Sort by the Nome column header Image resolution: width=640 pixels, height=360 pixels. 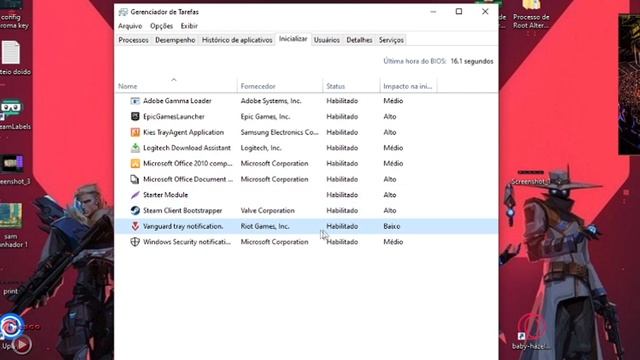[x=128, y=86]
